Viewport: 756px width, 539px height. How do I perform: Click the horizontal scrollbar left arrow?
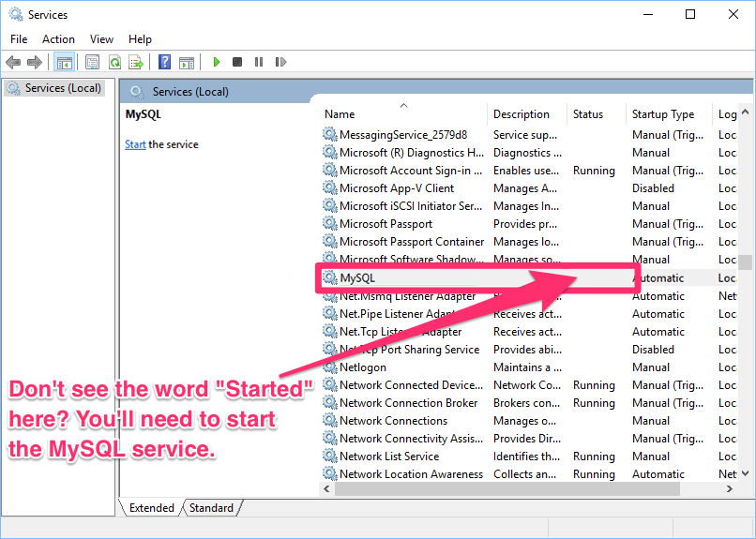[x=327, y=489]
